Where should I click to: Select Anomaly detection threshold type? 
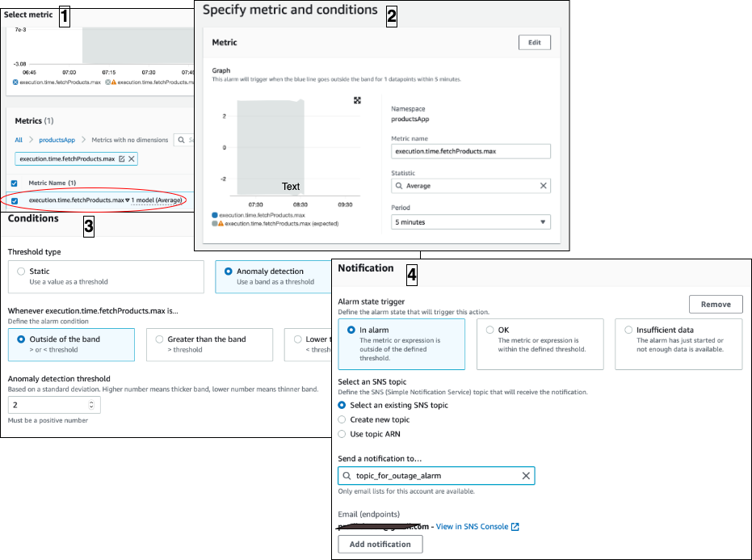(x=229, y=272)
